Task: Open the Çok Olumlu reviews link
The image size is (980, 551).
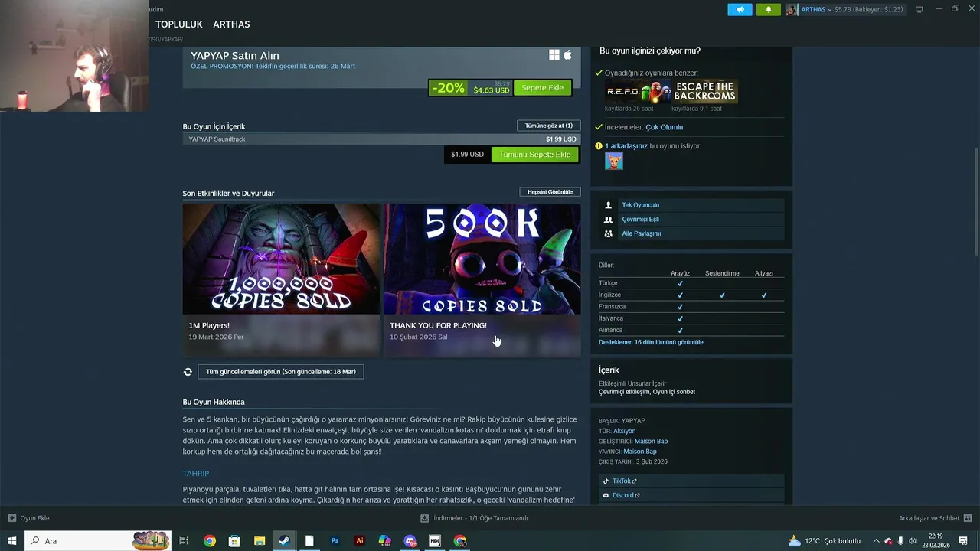Action: coord(664,127)
